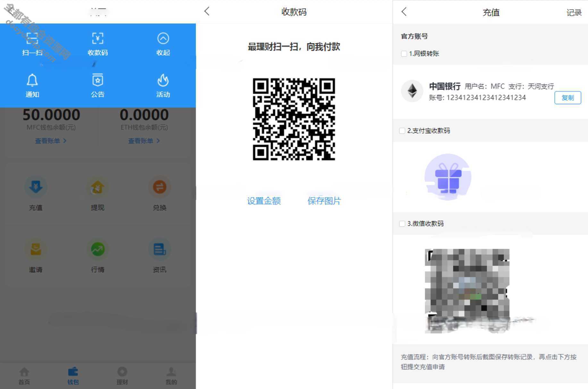This screenshot has width=588, height=389.
Task: View ETH wallet bill via 查看账单
Action: pyautogui.click(x=144, y=141)
